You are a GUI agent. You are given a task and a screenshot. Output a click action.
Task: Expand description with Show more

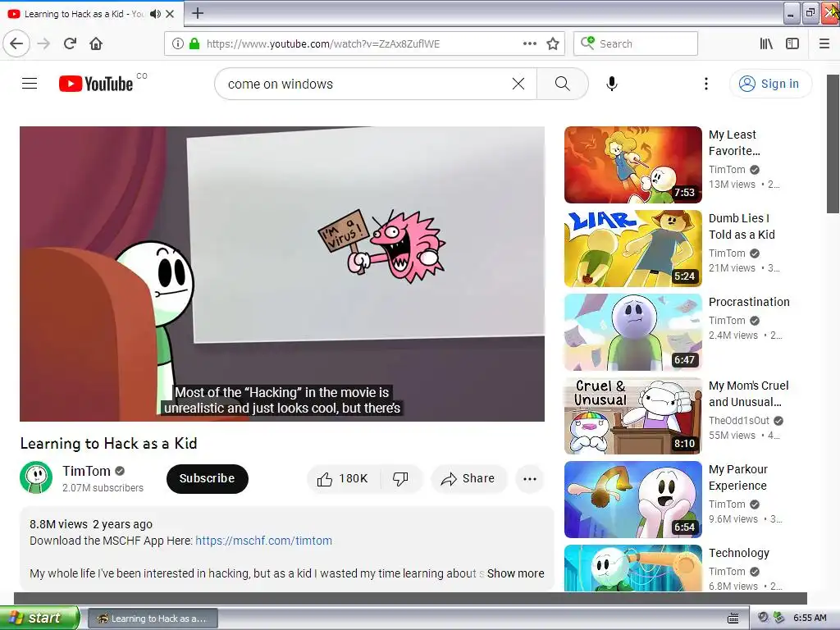(515, 573)
